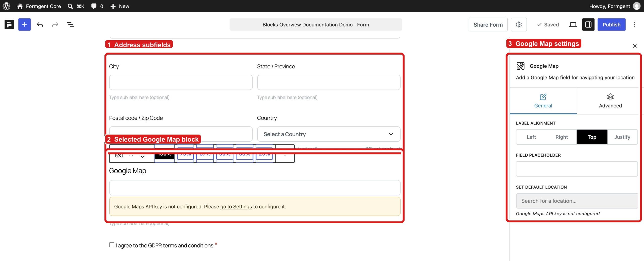Edit the State / Province sub label placeholder
Viewport: 644px width, 261px height.
(x=287, y=97)
